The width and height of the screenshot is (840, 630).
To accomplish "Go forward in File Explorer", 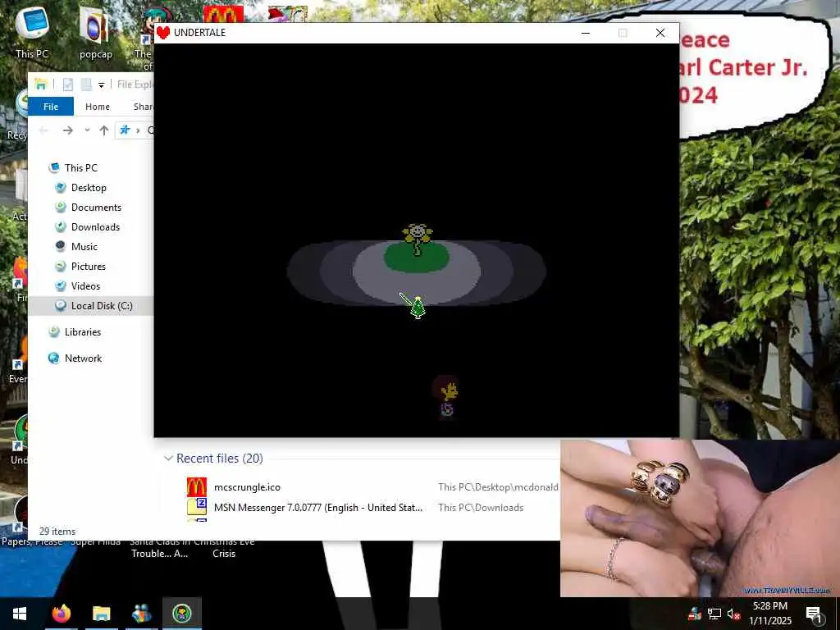I will (67, 130).
